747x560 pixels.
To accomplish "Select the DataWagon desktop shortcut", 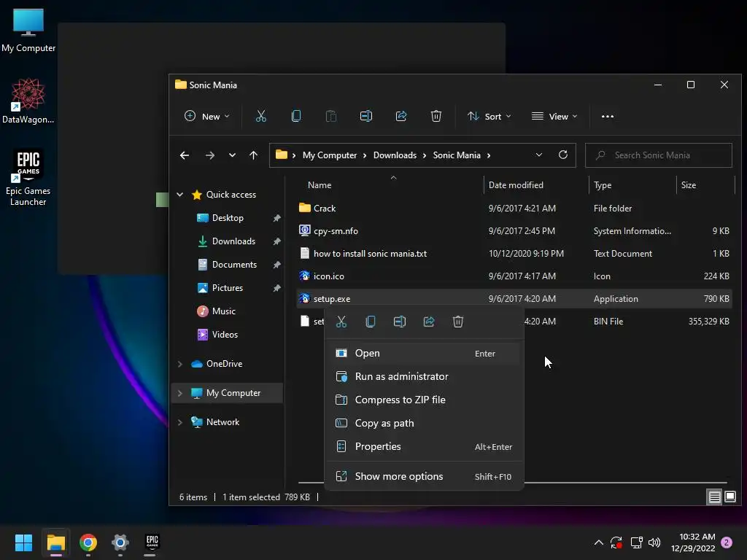I will [28, 101].
